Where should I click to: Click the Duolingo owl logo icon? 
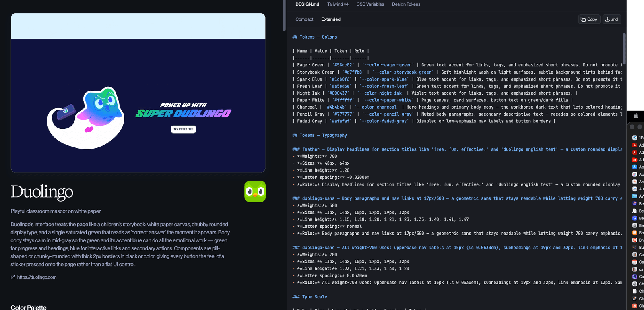pyautogui.click(x=255, y=191)
